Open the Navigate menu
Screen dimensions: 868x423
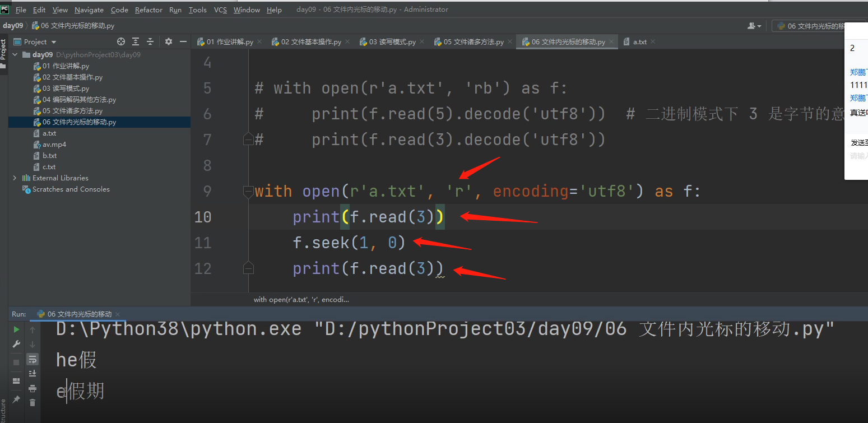coord(89,10)
